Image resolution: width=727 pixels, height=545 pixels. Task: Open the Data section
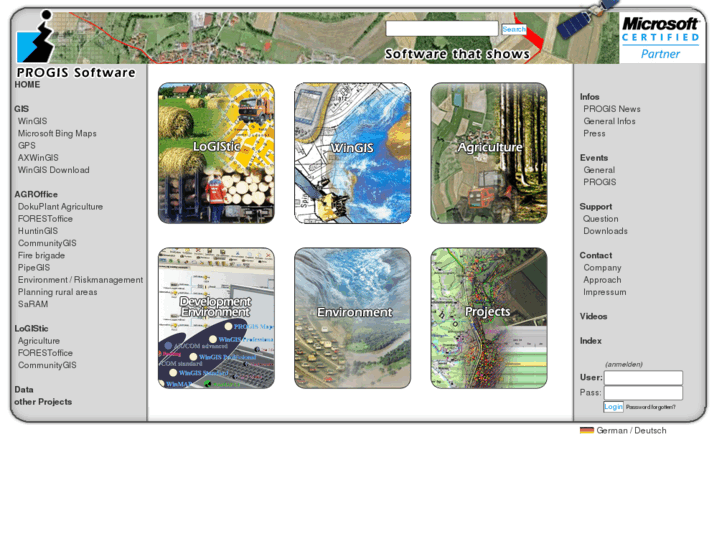click(24, 390)
